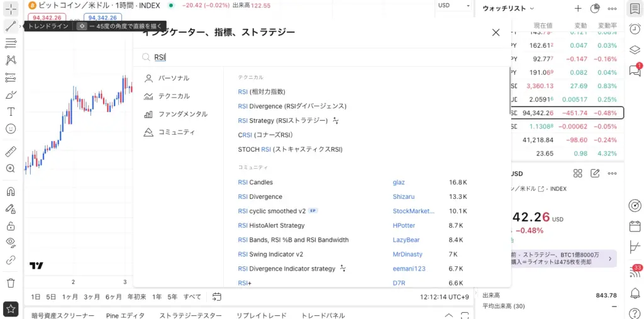Open the news feed icon with badge 33
This screenshot has width=644, height=319.
[x=635, y=271]
